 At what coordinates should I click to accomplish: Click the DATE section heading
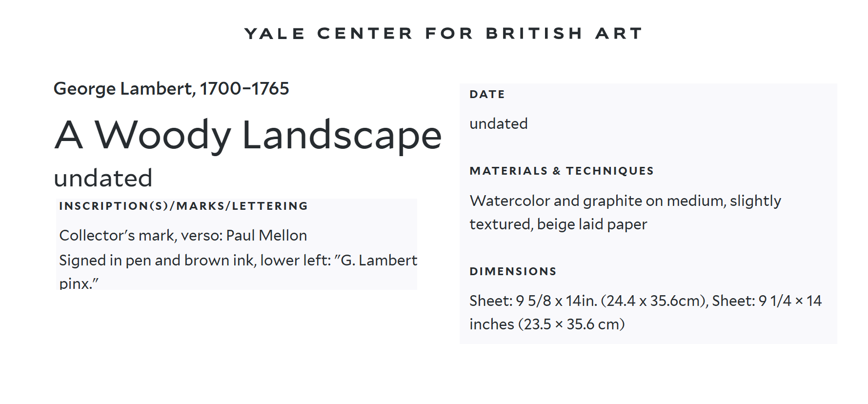click(487, 94)
